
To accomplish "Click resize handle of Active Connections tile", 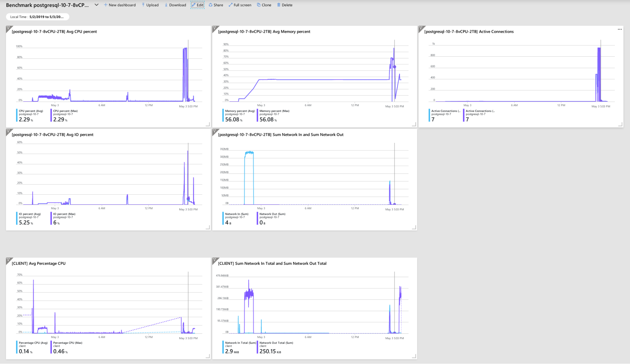I will (x=621, y=124).
